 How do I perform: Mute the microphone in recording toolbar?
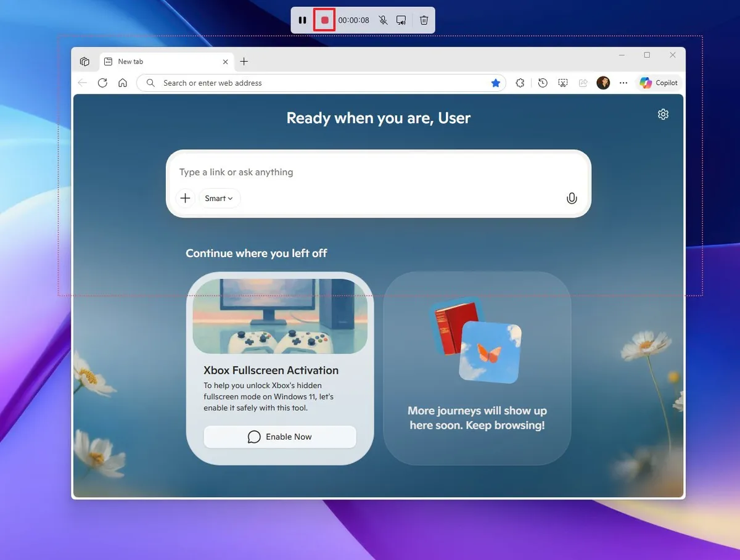(383, 20)
